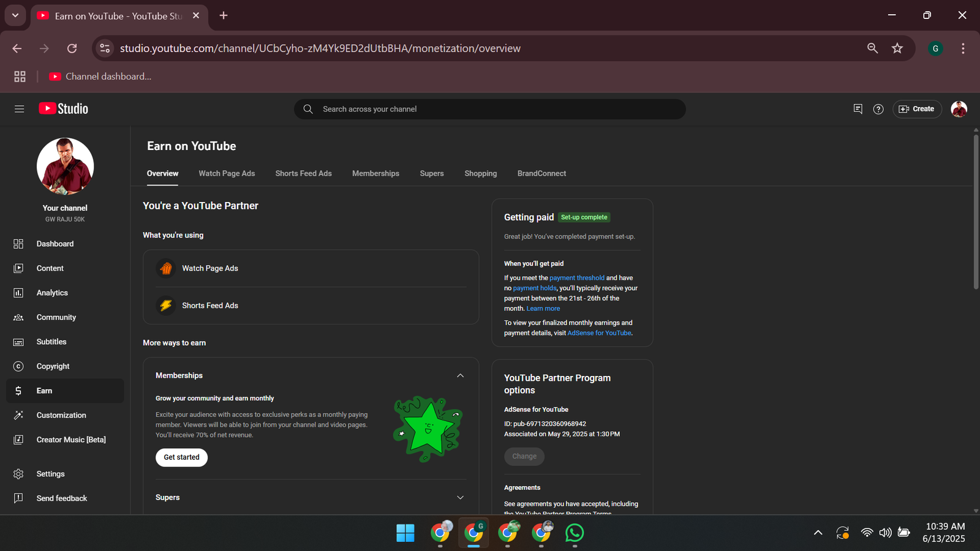Viewport: 980px width, 551px height.
Task: Open the Wi-Fi network tray icon
Action: (867, 533)
